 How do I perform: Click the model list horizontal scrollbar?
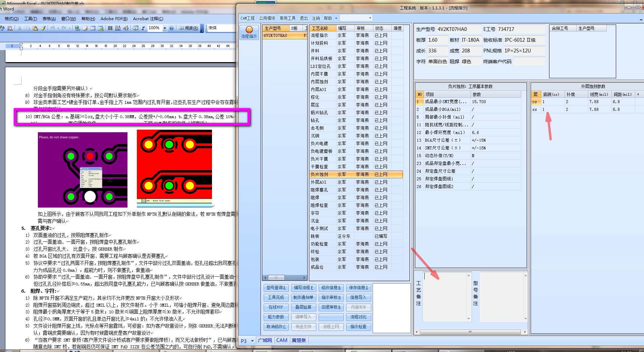coord(284,277)
